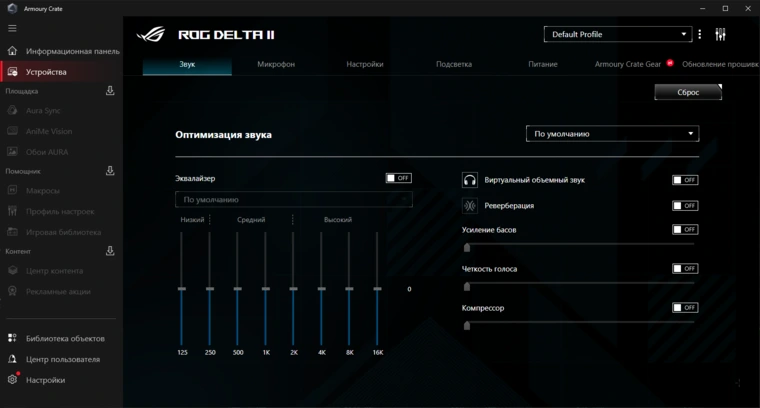Open Центр пользователя bell icon
760x408 pixels.
(12, 359)
